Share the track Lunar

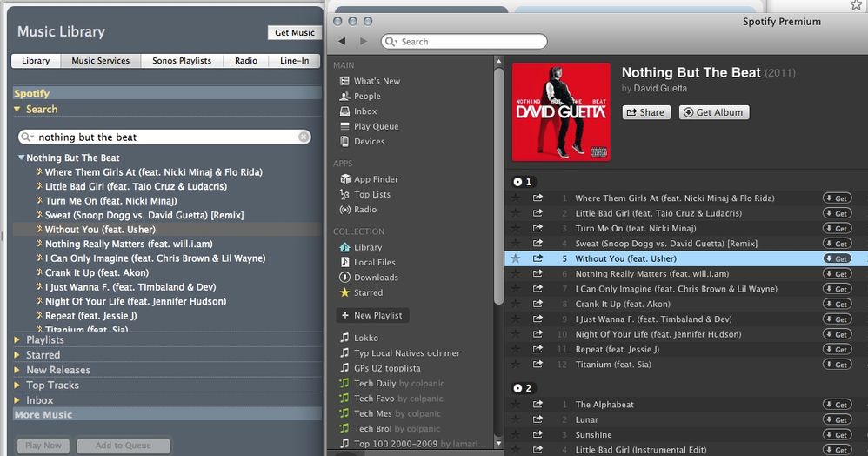click(537, 419)
